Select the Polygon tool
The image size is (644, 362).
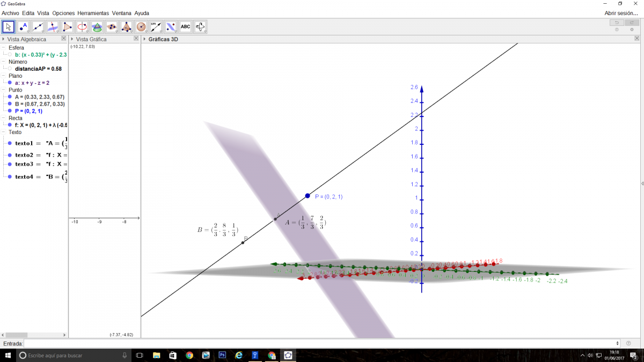click(68, 26)
